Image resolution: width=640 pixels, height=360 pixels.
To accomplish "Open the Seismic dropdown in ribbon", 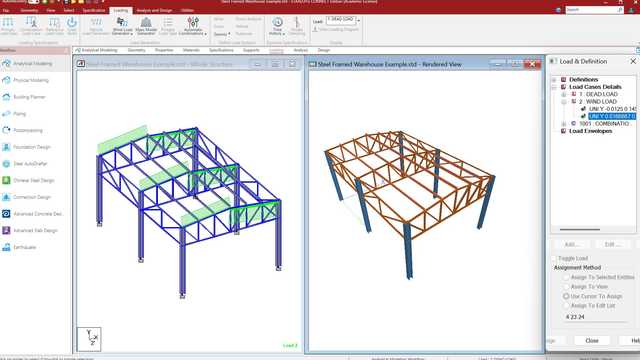I will pyautogui.click(x=222, y=34).
